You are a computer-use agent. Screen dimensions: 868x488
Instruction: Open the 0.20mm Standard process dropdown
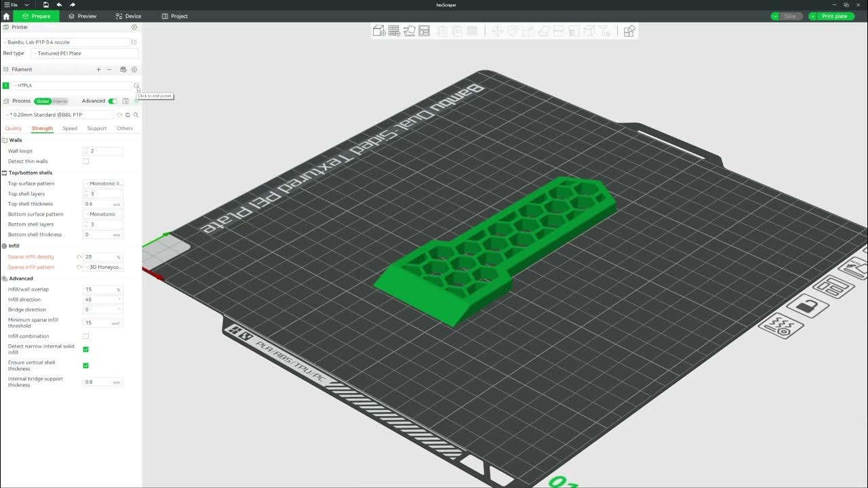tap(58, 115)
